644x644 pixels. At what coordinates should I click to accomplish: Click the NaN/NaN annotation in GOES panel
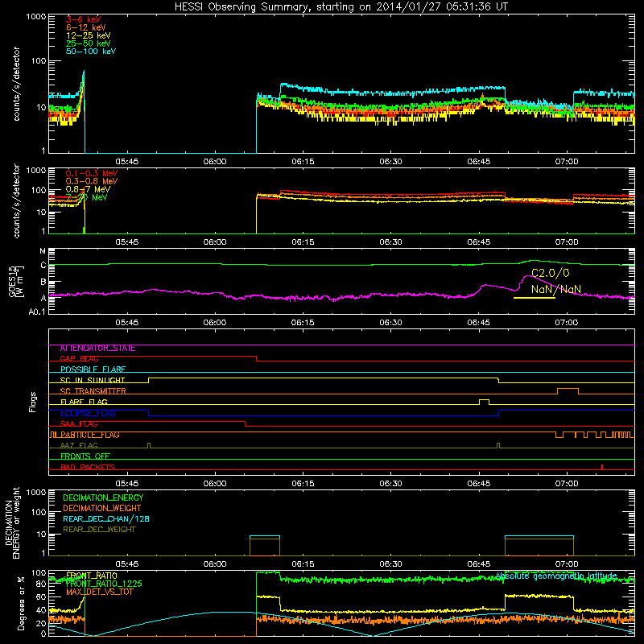click(x=556, y=289)
